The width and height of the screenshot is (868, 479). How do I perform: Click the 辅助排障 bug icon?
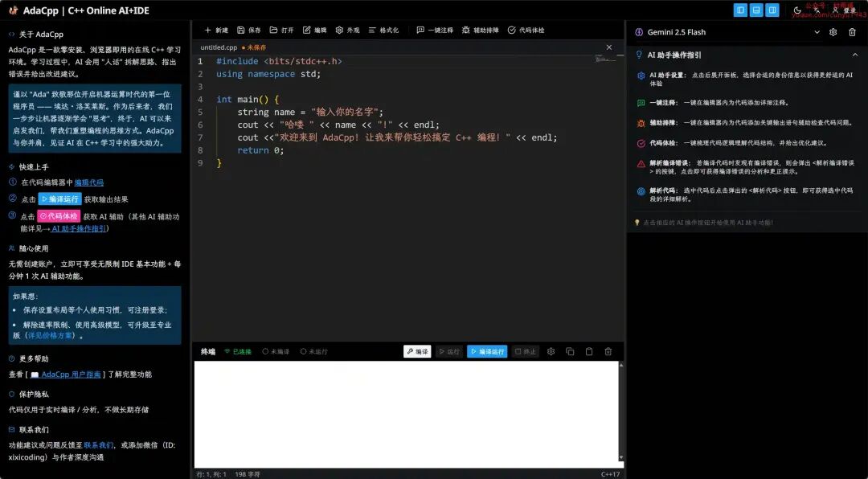click(x=466, y=31)
